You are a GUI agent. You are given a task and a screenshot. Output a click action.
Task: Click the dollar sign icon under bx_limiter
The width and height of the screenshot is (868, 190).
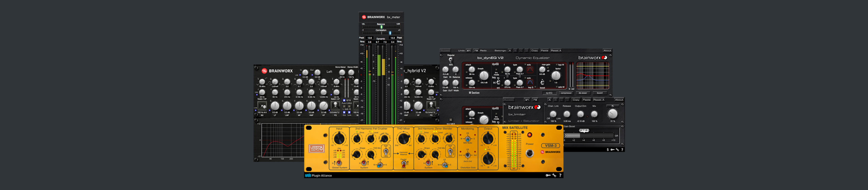[608, 150]
